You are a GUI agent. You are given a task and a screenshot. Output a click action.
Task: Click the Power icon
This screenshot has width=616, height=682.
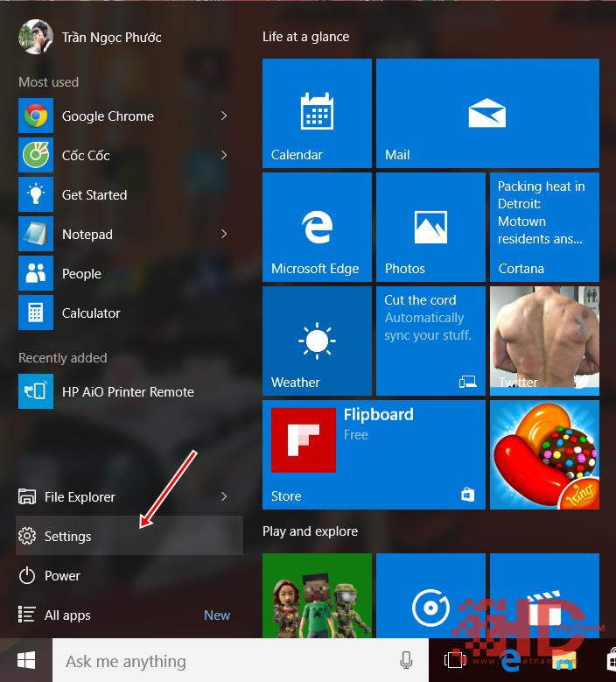[27, 575]
